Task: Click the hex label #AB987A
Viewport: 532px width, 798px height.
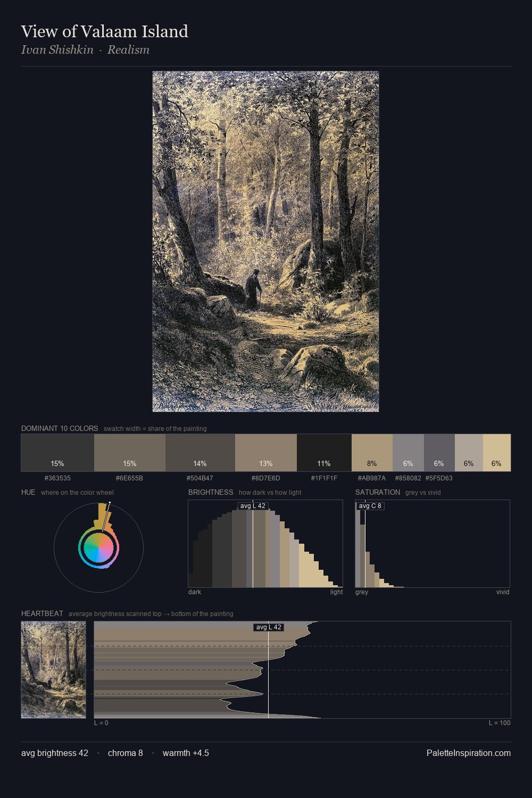Action: pyautogui.click(x=371, y=478)
